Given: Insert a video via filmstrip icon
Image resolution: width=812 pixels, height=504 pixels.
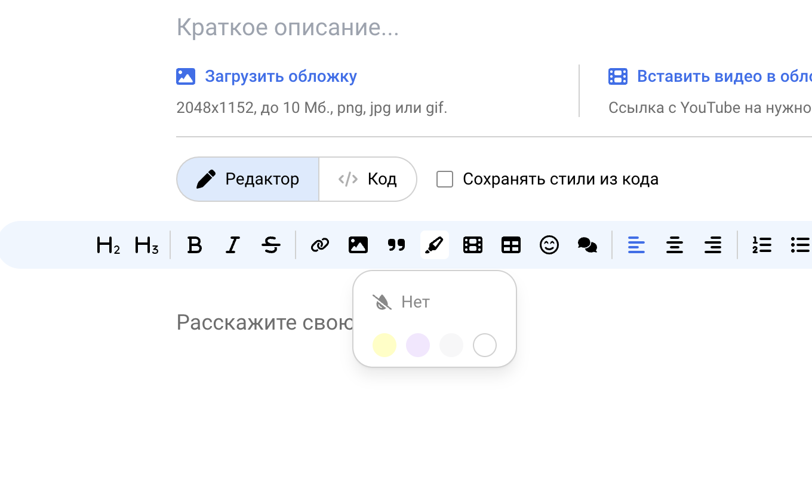Looking at the screenshot, I should 473,245.
